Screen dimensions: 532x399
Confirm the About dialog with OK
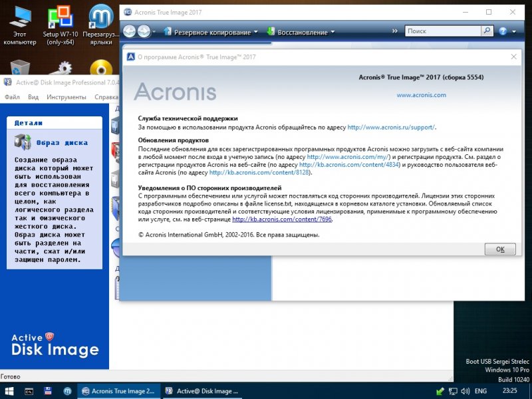tap(500, 249)
